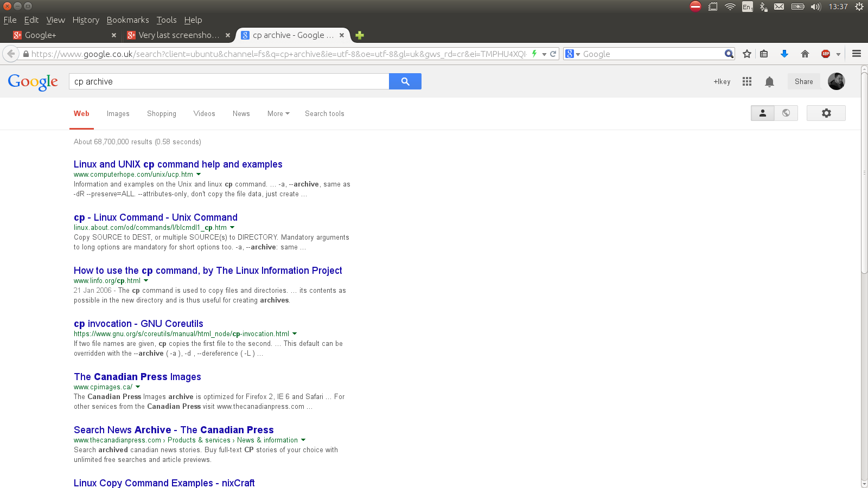Click the +Ikey profile link
The height and width of the screenshot is (488, 868).
point(722,81)
